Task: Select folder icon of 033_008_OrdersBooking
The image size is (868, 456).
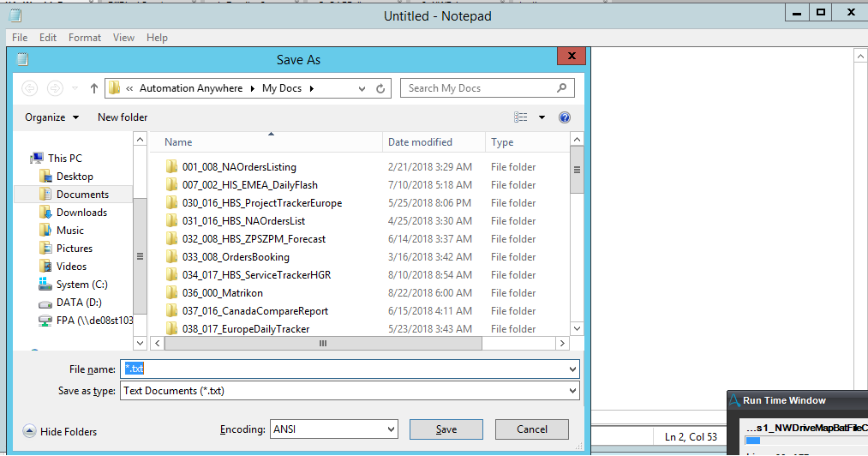Action: coord(171,257)
